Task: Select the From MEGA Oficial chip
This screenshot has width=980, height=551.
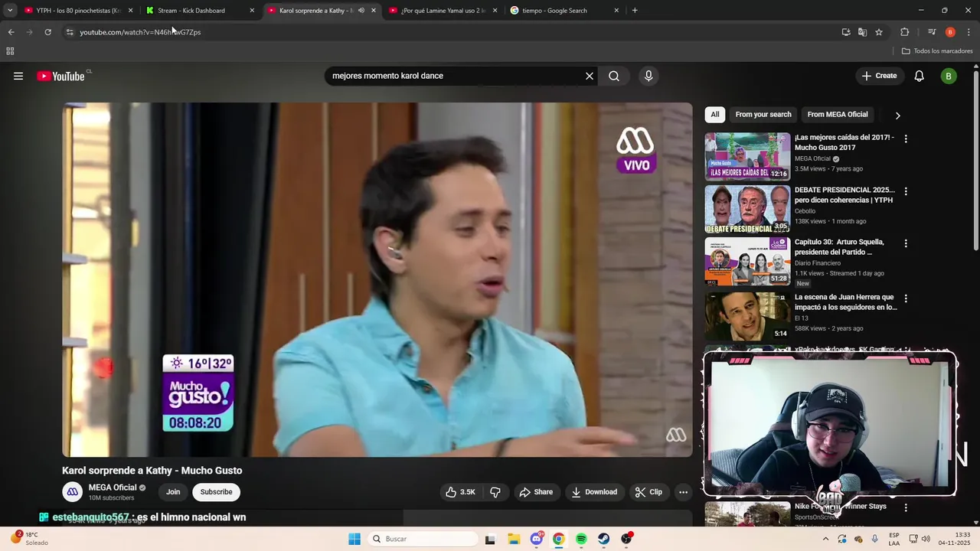Action: tap(838, 115)
